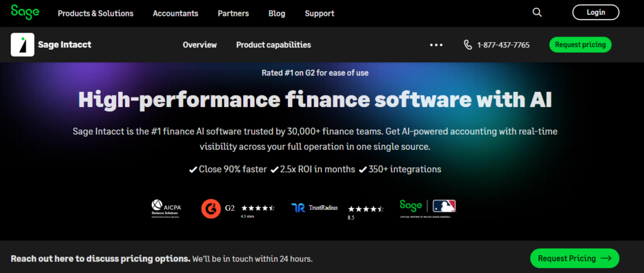The width and height of the screenshot is (644, 273).
Task: Click the Sage Intacct product name
Action: [65, 45]
